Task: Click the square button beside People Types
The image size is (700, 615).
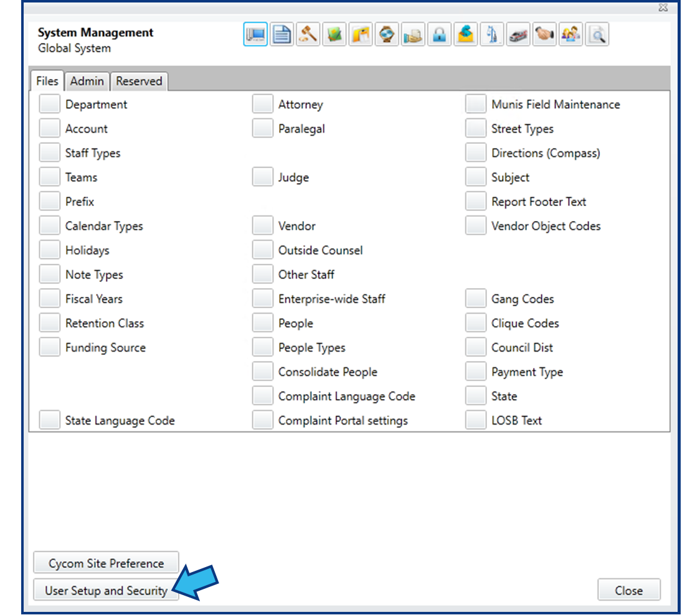Action: [x=263, y=347]
